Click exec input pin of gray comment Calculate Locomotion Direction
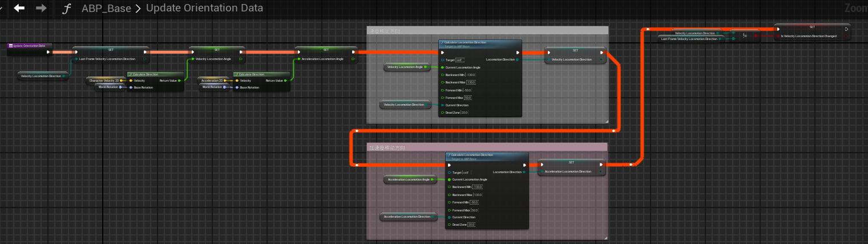Screen dimensions: 868x244 (443, 53)
